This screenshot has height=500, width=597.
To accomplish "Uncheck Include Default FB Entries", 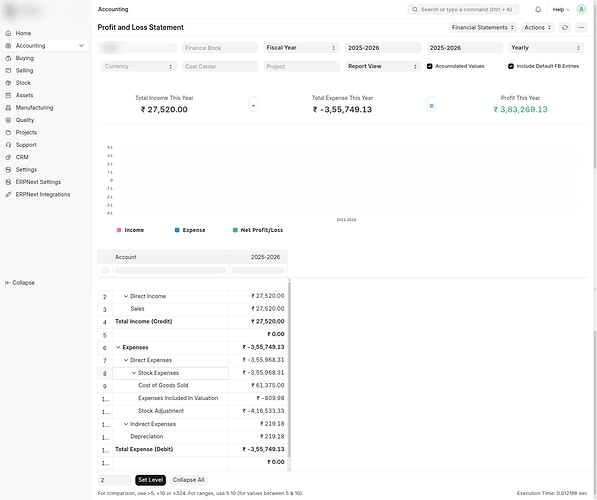I will click(x=511, y=66).
